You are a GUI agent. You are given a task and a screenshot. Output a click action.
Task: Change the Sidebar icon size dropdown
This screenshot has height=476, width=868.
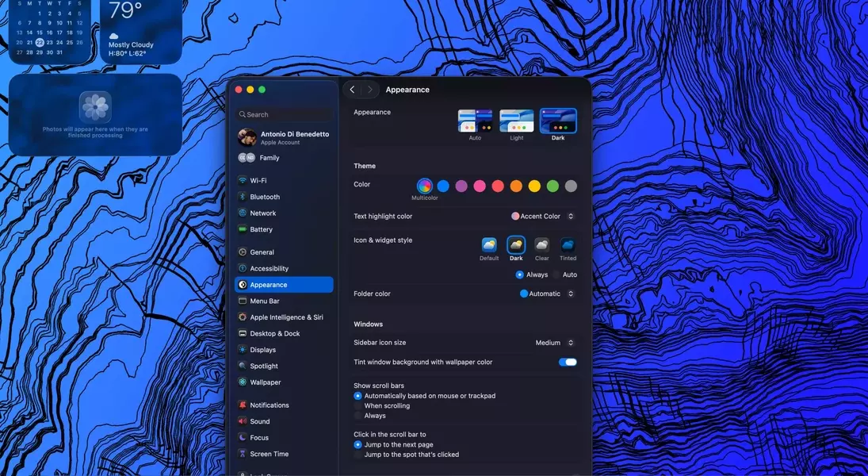click(554, 344)
